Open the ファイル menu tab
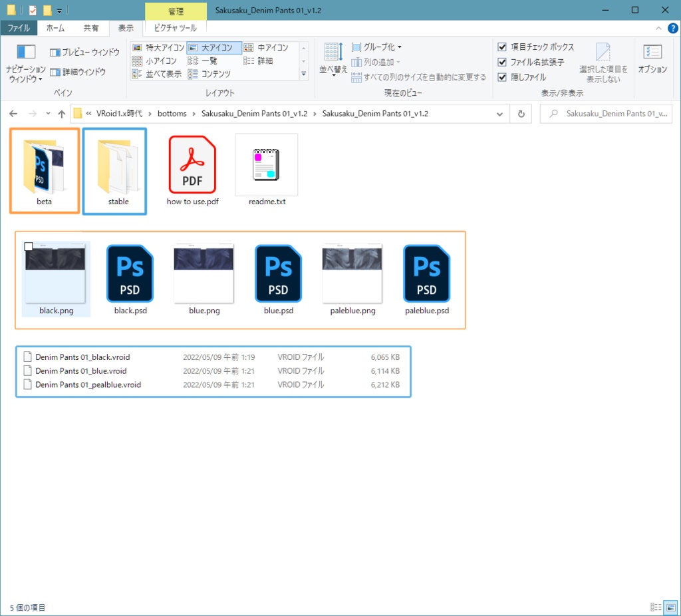This screenshot has width=681, height=616. click(19, 28)
